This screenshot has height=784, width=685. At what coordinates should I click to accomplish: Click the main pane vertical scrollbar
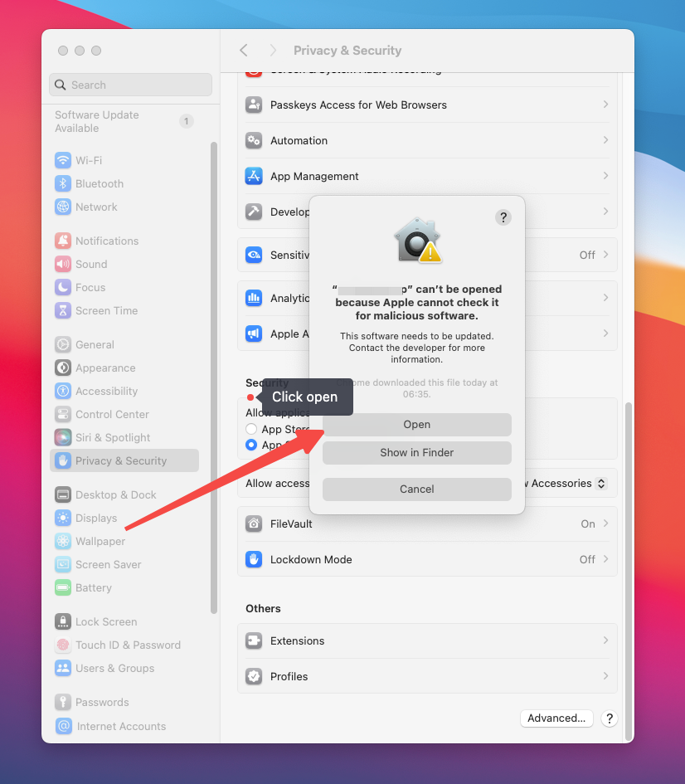(x=629, y=571)
